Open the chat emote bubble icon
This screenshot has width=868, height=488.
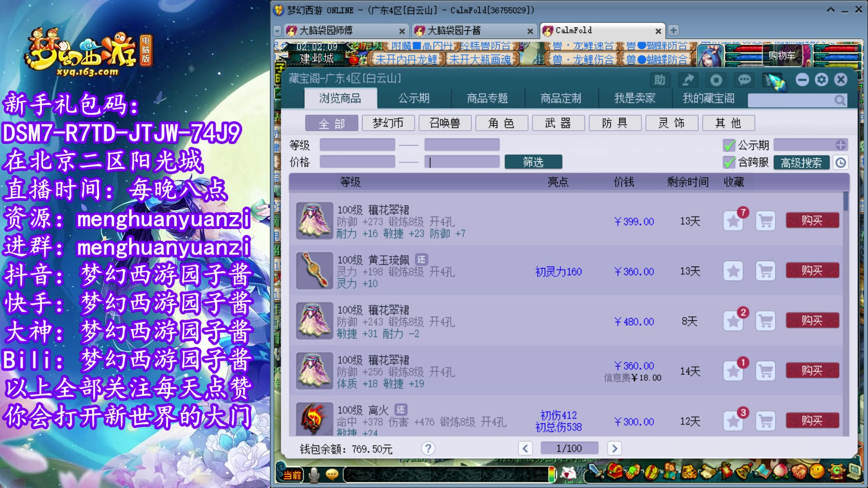(x=332, y=474)
